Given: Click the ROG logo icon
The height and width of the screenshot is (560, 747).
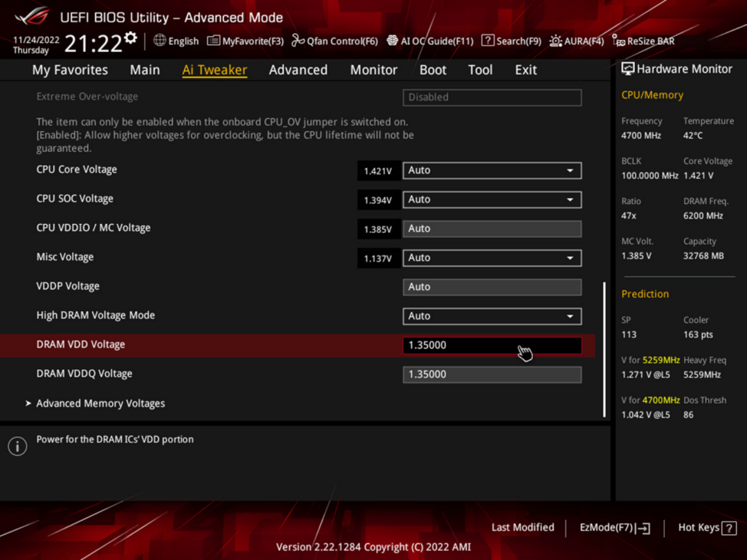Looking at the screenshot, I should point(31,16).
